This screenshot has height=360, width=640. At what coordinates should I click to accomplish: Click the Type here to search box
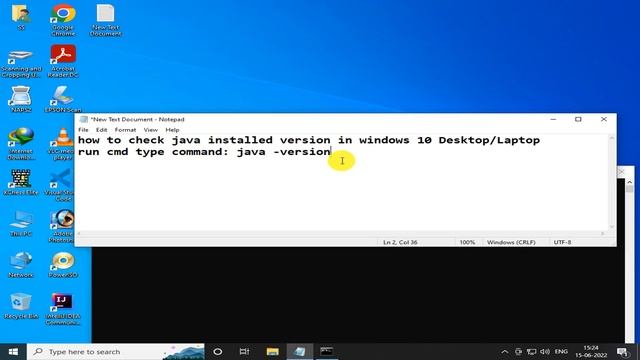coord(116,351)
